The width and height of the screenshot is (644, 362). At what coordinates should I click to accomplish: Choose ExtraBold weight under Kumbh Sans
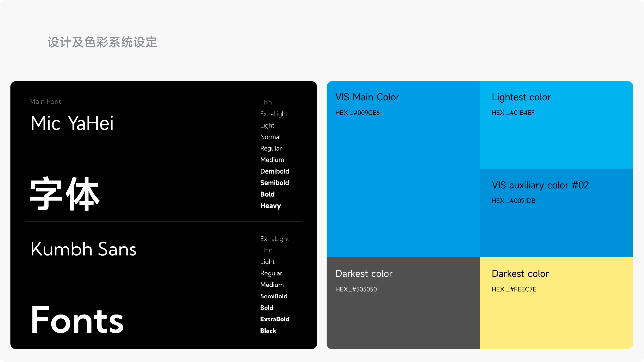[x=274, y=319]
